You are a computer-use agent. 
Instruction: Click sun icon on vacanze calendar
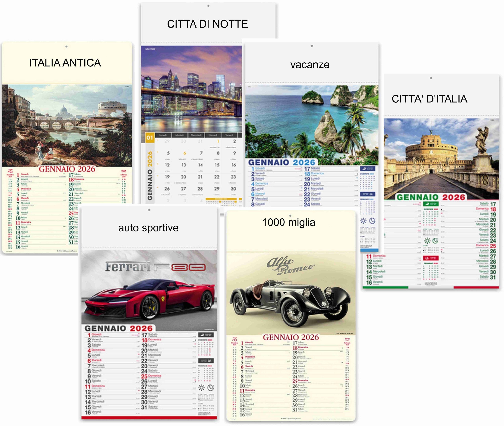point(363,220)
